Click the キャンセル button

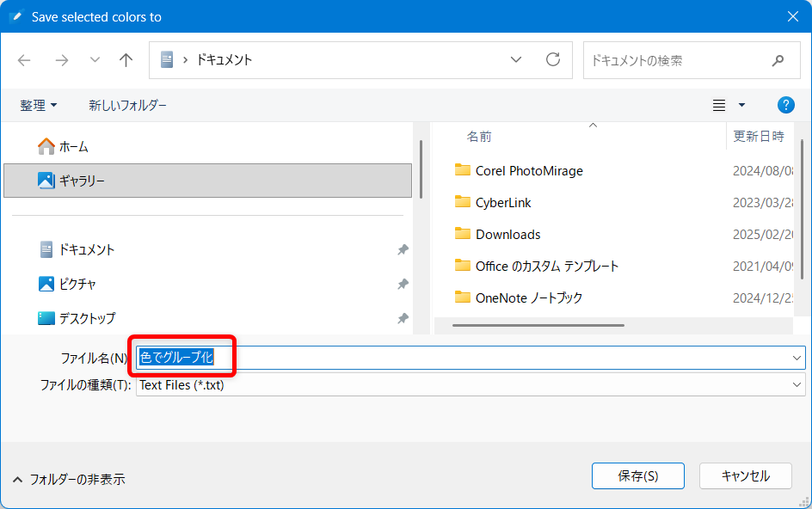coord(746,475)
